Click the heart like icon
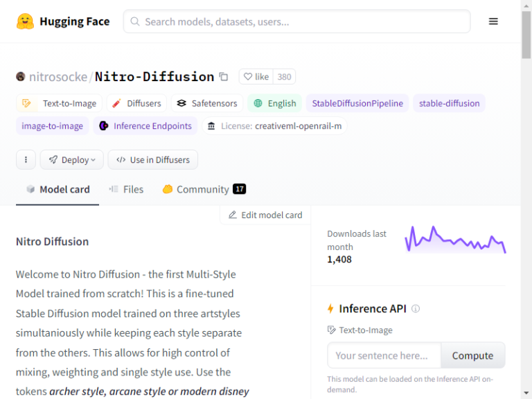The width and height of the screenshot is (532, 399). coord(248,77)
